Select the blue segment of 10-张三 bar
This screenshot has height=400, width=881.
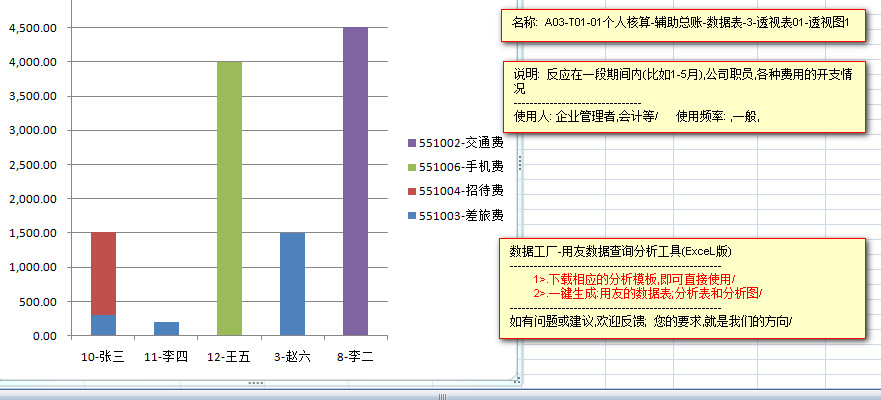[x=103, y=325]
